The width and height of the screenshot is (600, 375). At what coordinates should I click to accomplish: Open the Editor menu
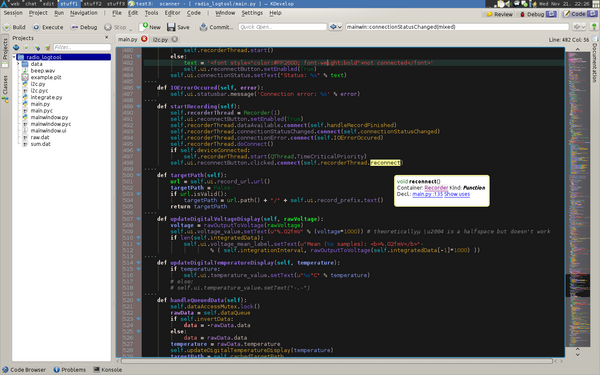(x=172, y=13)
